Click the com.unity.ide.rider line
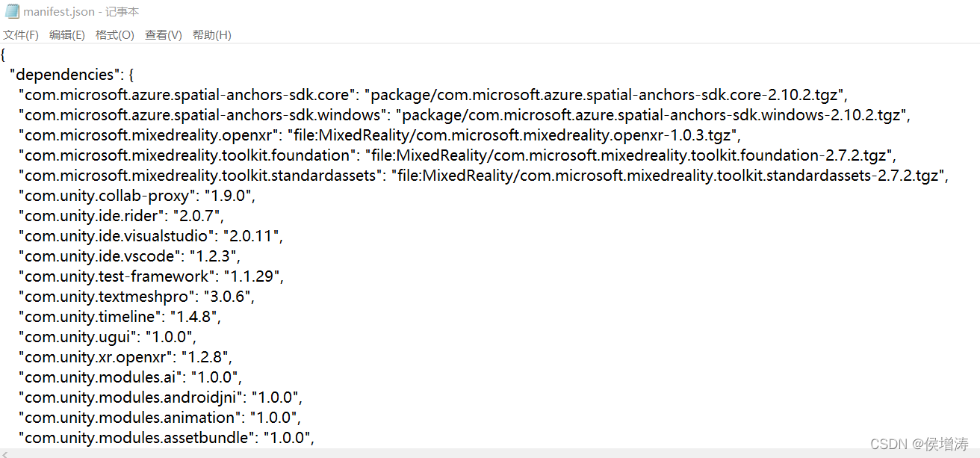 (x=121, y=216)
